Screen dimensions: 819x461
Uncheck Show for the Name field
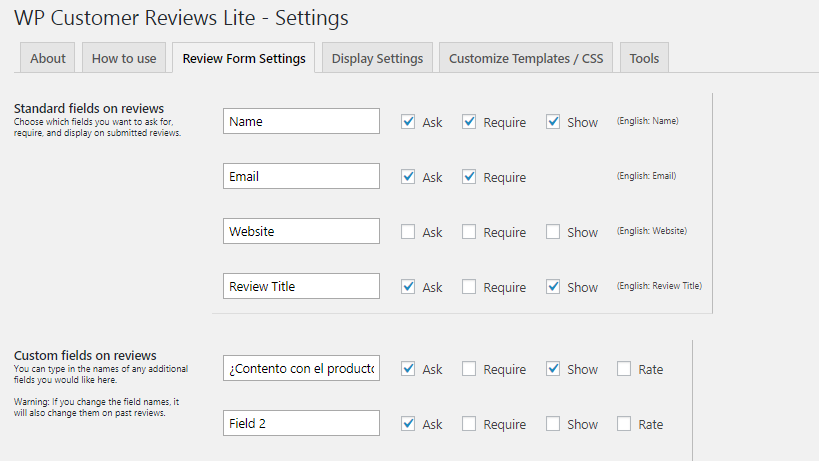553,122
